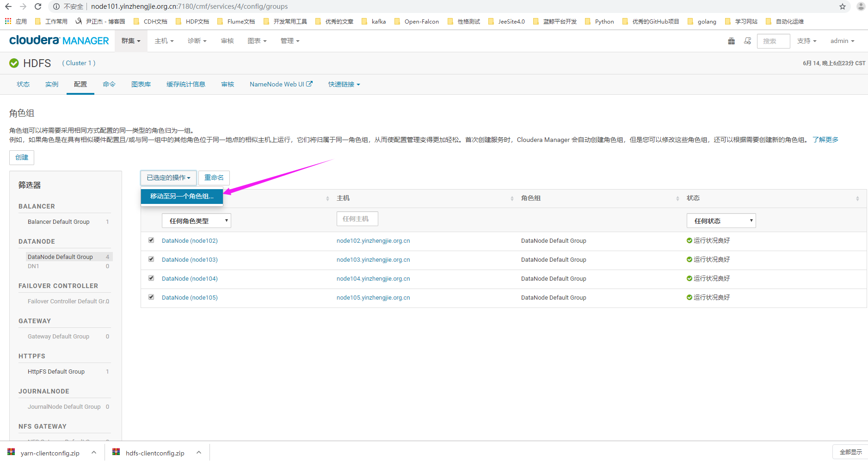Switch to the 命令 tab
Image resolution: width=868 pixels, height=461 pixels.
(x=109, y=84)
